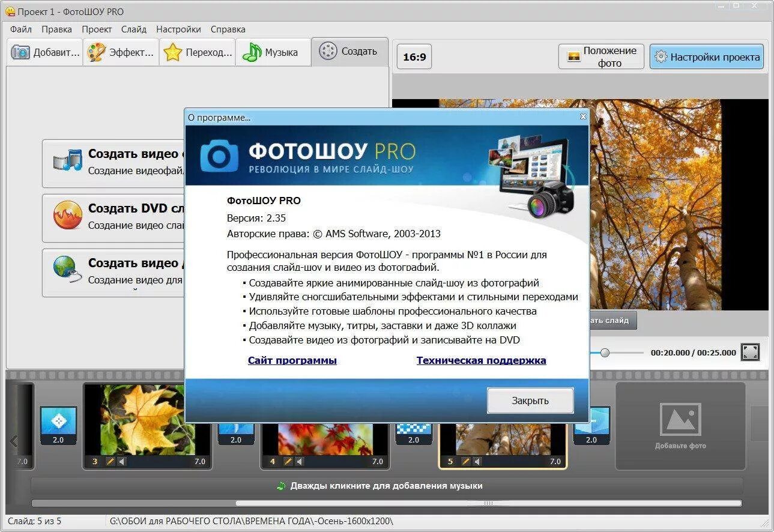This screenshot has height=532, width=774.
Task: Click the star icon on Переходы tab
Action: pyautogui.click(x=172, y=52)
